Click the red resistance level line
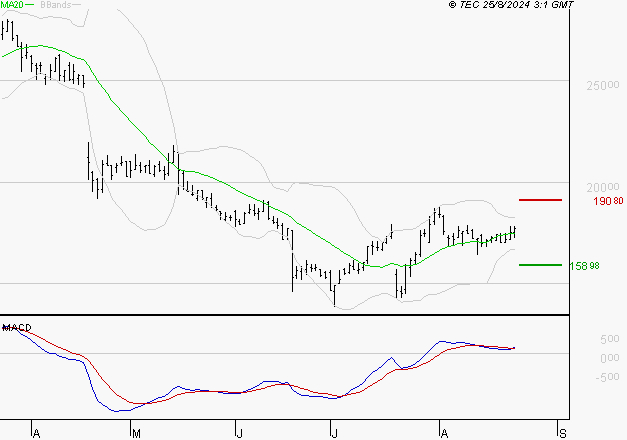The width and height of the screenshot is (627, 440). (x=540, y=200)
